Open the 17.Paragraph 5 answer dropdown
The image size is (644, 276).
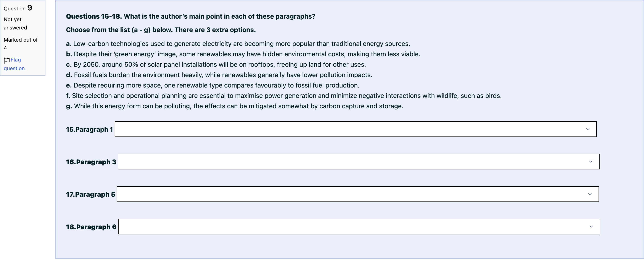(358, 194)
